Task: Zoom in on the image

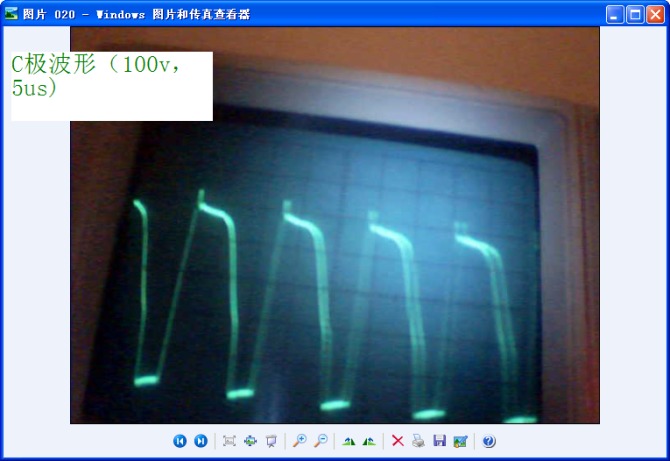Action: coord(300,440)
